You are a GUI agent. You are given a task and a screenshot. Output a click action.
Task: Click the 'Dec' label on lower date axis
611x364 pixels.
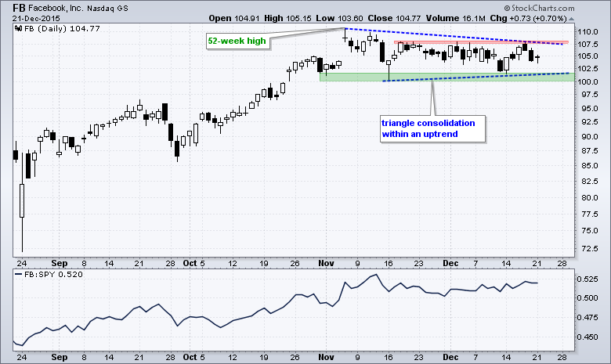click(450, 357)
